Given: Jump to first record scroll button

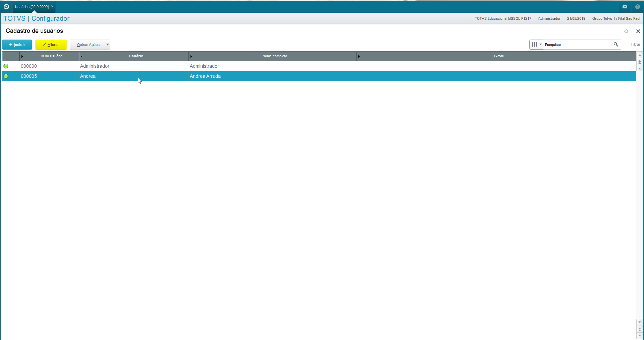Looking at the screenshot, I should click(640, 55).
